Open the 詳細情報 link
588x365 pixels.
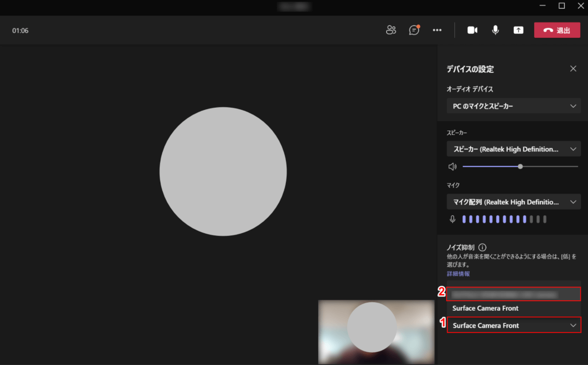pos(458,274)
